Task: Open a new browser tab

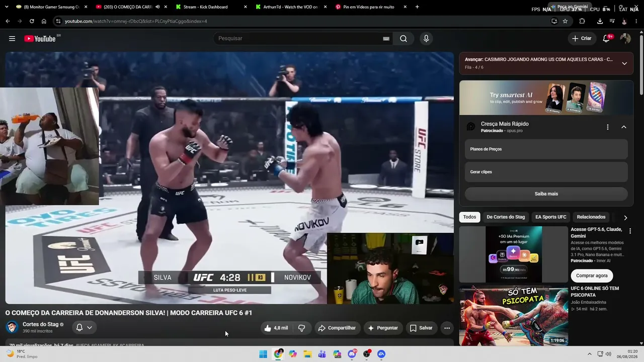Action: coord(417,7)
